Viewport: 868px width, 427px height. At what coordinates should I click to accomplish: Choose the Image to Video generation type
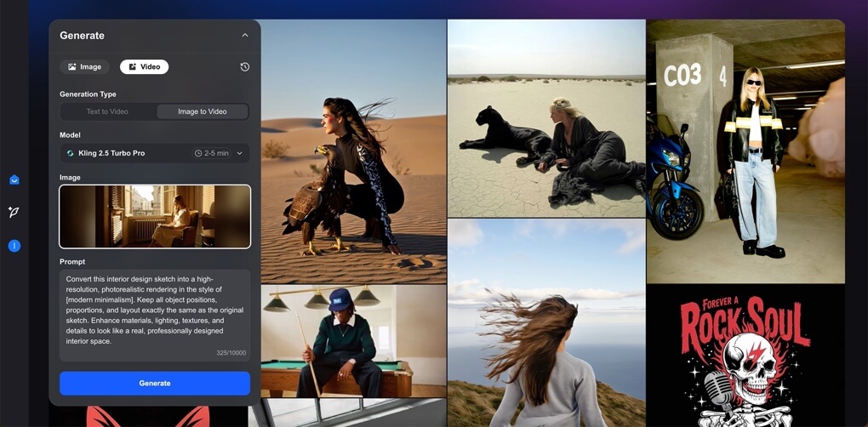tap(202, 111)
